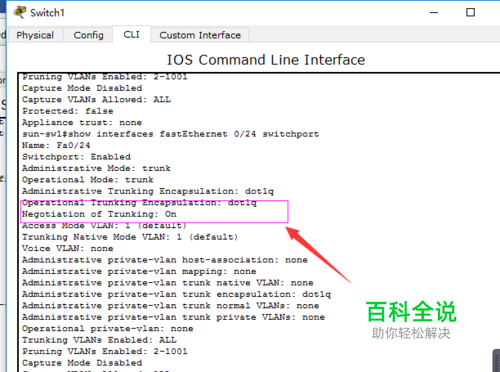Open the Custom Interface tab
Viewport: 500px width, 372px height.
[x=200, y=35]
